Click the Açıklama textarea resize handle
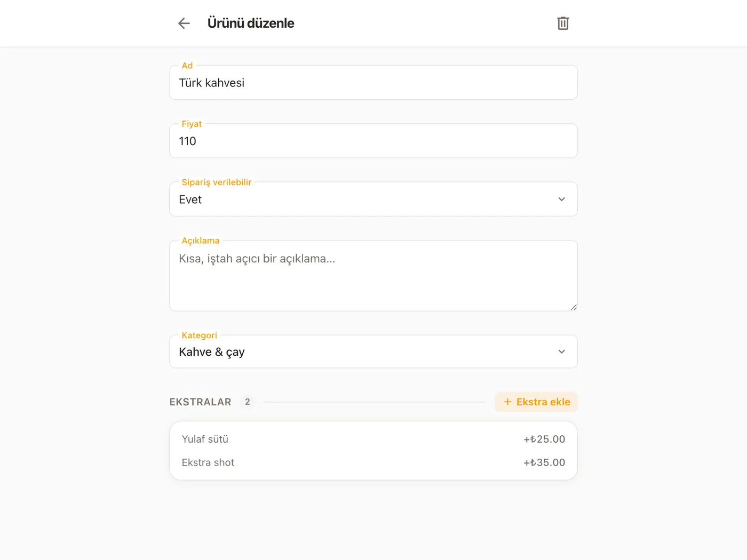Screen dimensions: 747x560 [574, 307]
